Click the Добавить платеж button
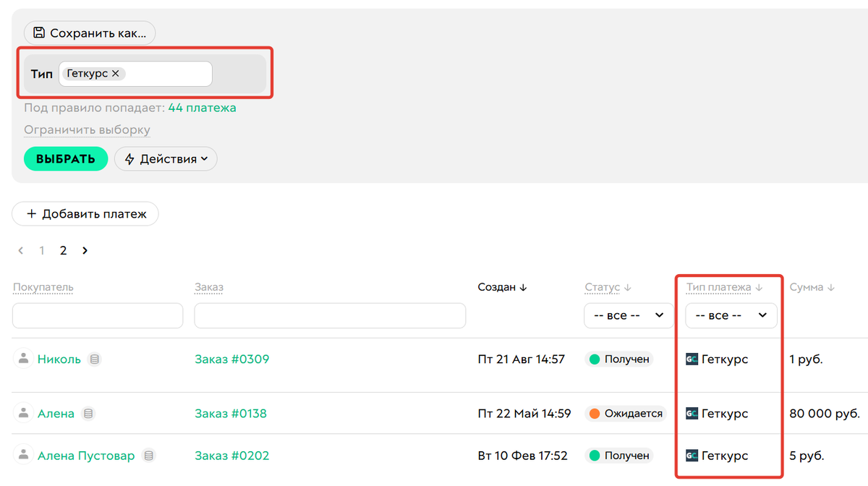Image resolution: width=868 pixels, height=486 pixels. (85, 214)
